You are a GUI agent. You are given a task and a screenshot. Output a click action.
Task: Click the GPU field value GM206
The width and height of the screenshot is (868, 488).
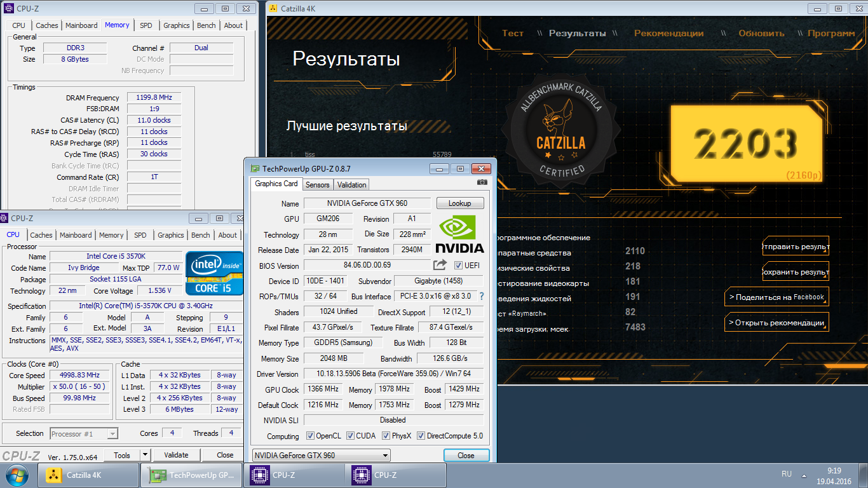[x=328, y=219]
